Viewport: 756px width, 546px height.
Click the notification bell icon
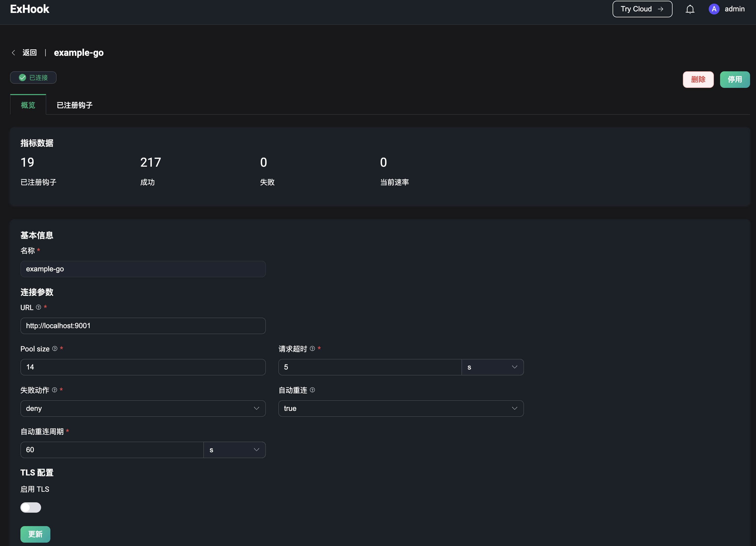(690, 9)
